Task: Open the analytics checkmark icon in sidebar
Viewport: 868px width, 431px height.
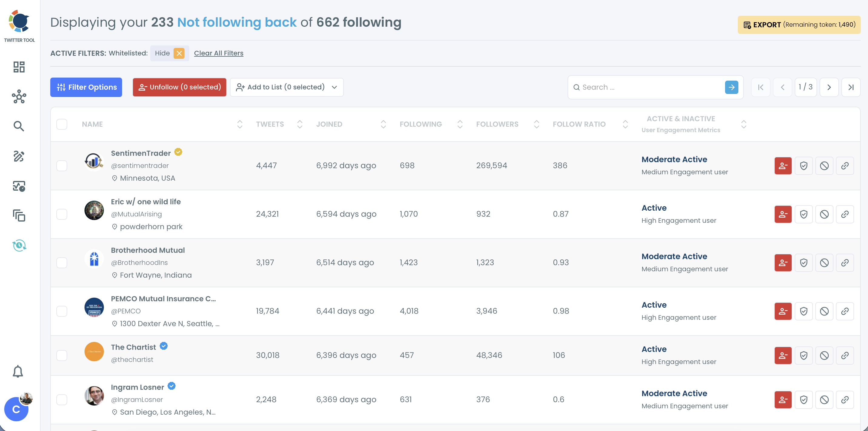Action: tap(19, 186)
